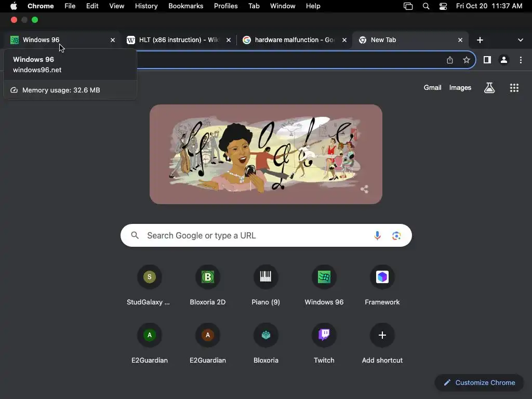Open the Profiles menu
The image size is (532, 399).
pos(225,6)
